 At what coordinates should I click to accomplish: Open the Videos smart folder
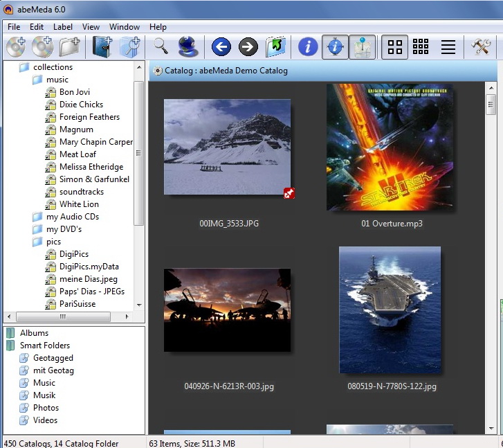(x=45, y=420)
